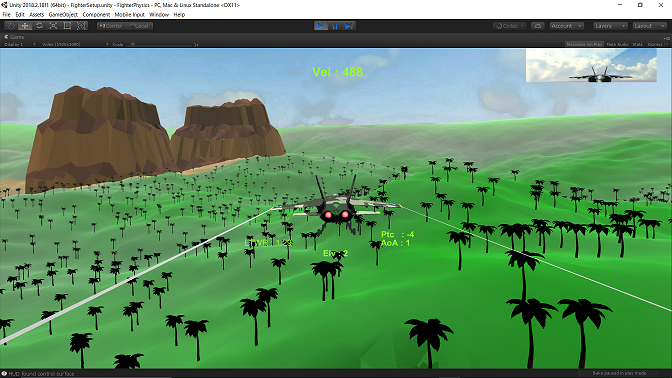
Task: Toggle Mute Audio in Game view
Action: (x=618, y=44)
